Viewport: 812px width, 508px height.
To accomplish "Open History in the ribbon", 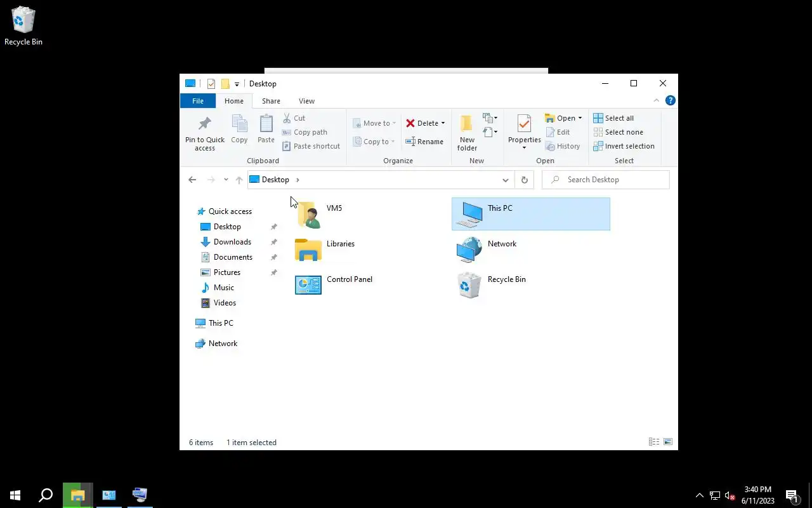I will click(563, 146).
